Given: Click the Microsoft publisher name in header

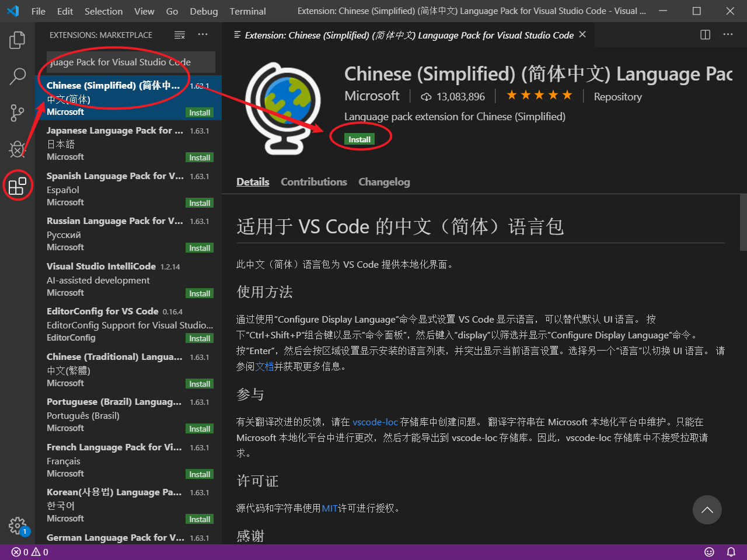Looking at the screenshot, I should pos(372,96).
